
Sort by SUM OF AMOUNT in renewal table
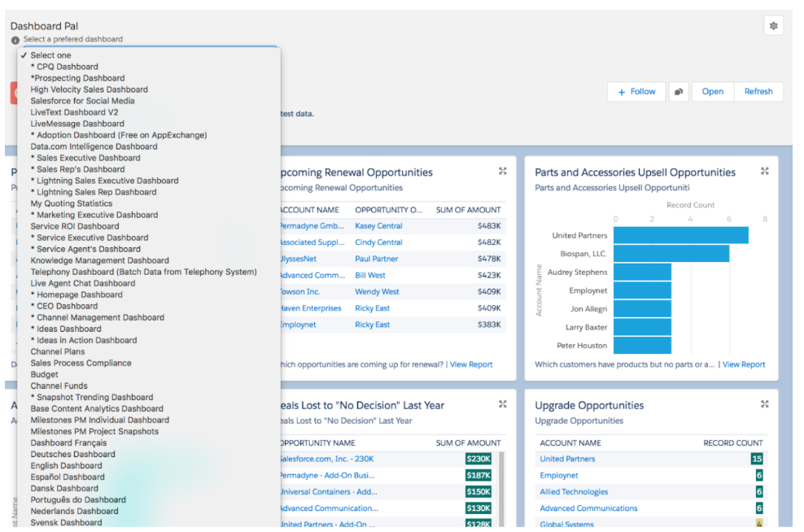coord(468,210)
